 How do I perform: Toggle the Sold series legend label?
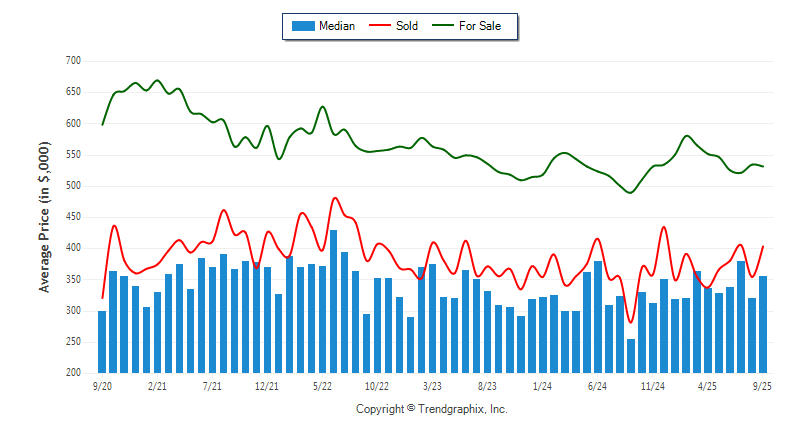[x=407, y=26]
